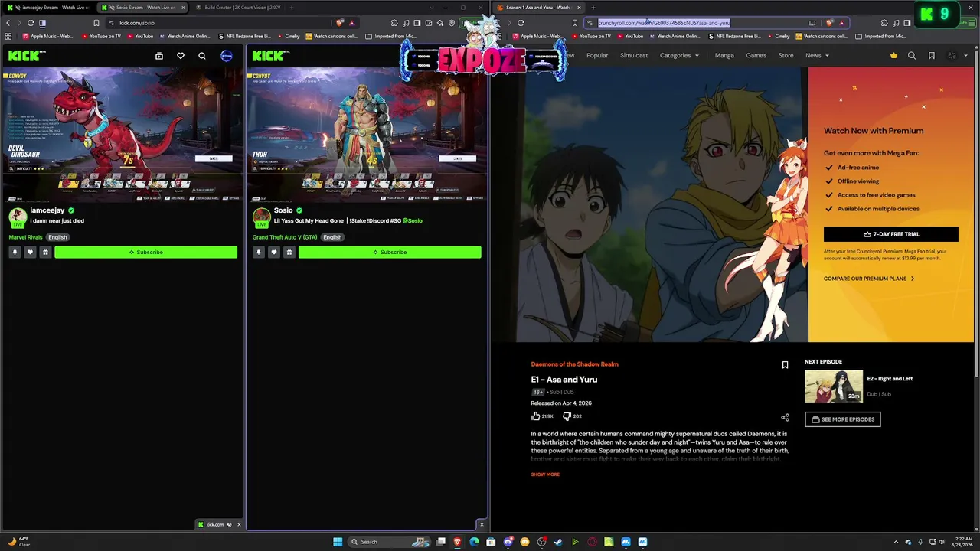The height and width of the screenshot is (551, 980).
Task: Open Steam from the taskbar
Action: point(558,542)
